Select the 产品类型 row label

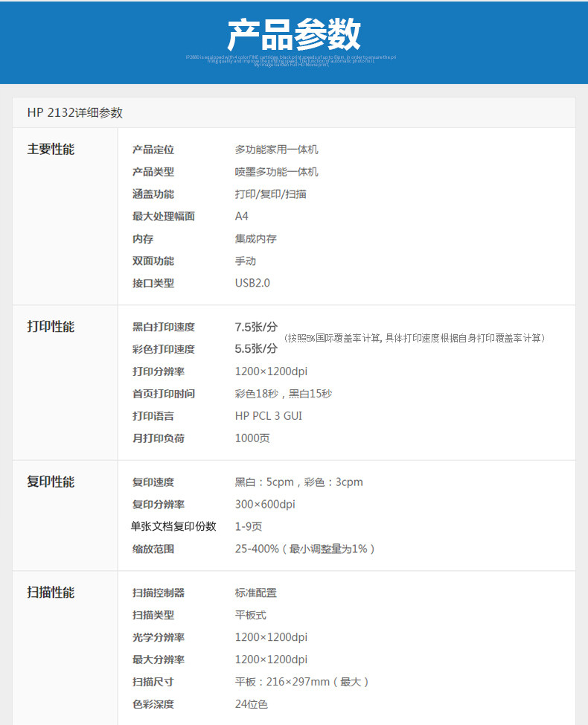[x=153, y=171]
